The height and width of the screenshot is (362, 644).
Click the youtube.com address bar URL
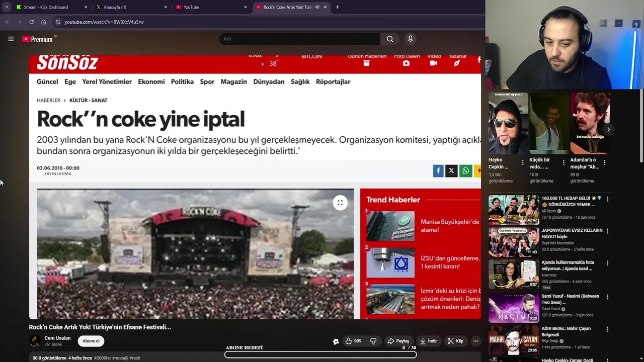104,22
